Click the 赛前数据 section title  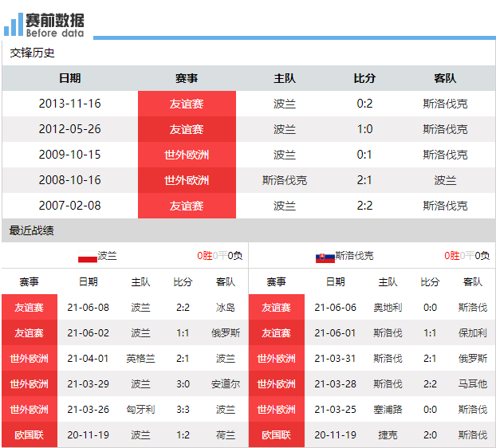coord(55,21)
